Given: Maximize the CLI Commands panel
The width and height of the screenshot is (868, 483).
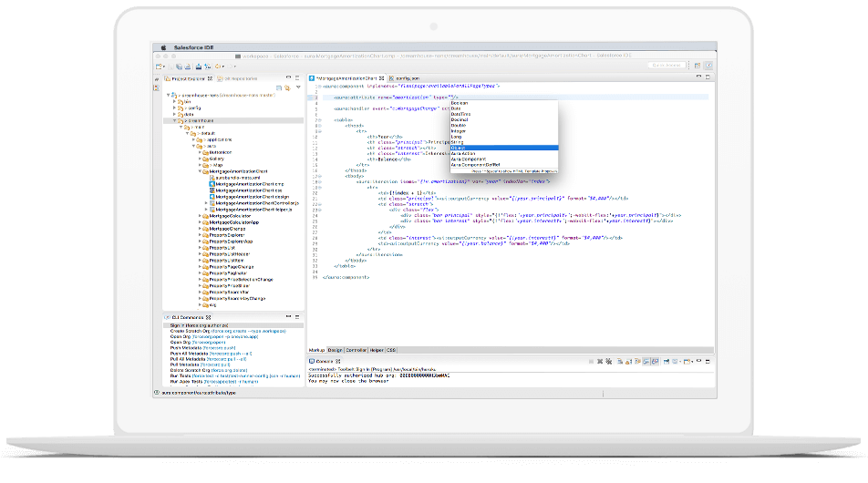Looking at the screenshot, I should (297, 317).
